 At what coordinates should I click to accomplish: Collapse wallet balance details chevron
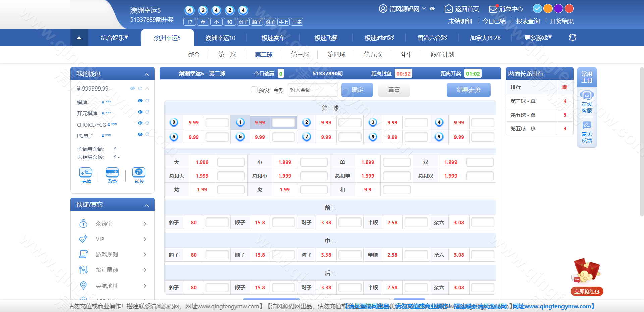[147, 89]
